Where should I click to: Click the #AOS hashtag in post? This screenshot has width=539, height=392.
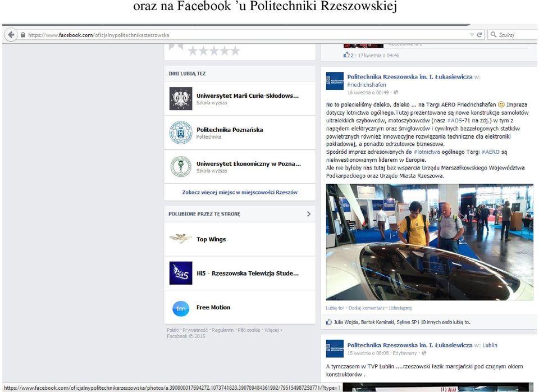point(454,120)
